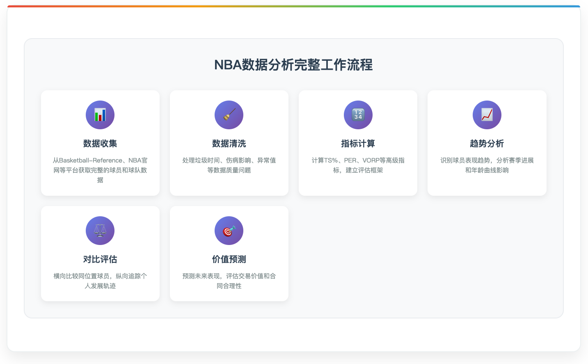The image size is (588, 364).
Task: Click the Basketball-Reference description text
Action: 100,170
